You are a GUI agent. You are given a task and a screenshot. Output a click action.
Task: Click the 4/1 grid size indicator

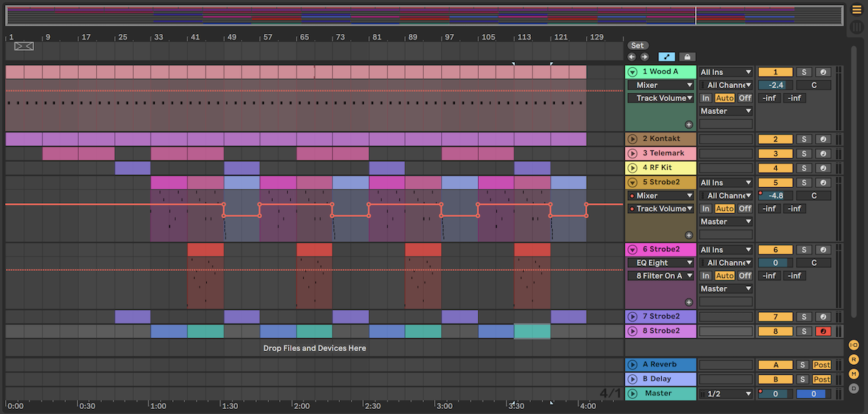[610, 393]
